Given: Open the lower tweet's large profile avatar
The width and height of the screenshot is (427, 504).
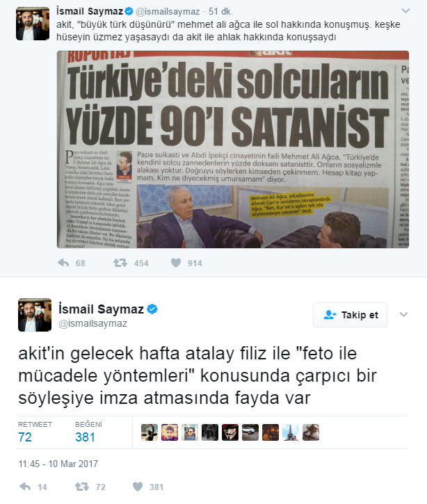Looking at the screenshot, I should tap(35, 315).
